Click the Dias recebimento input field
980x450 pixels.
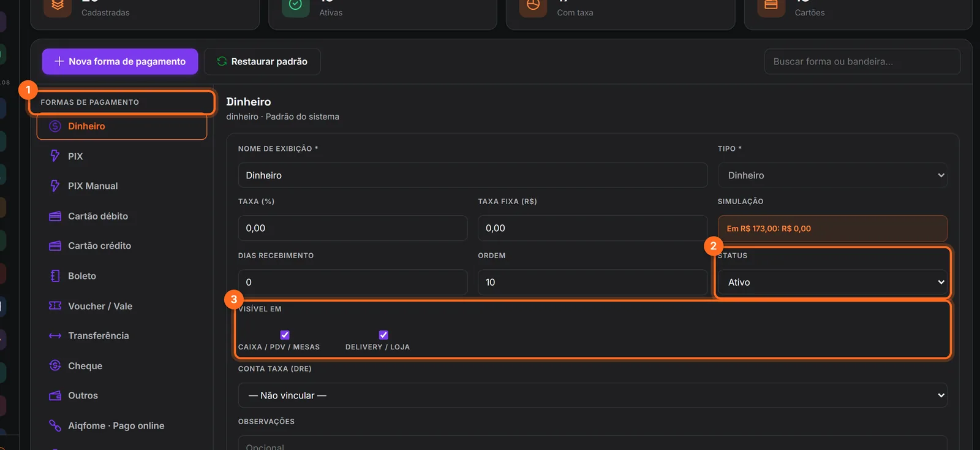tap(353, 282)
